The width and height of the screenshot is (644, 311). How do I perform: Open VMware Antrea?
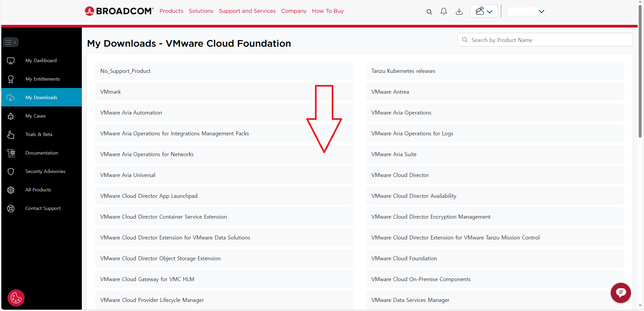(x=495, y=92)
